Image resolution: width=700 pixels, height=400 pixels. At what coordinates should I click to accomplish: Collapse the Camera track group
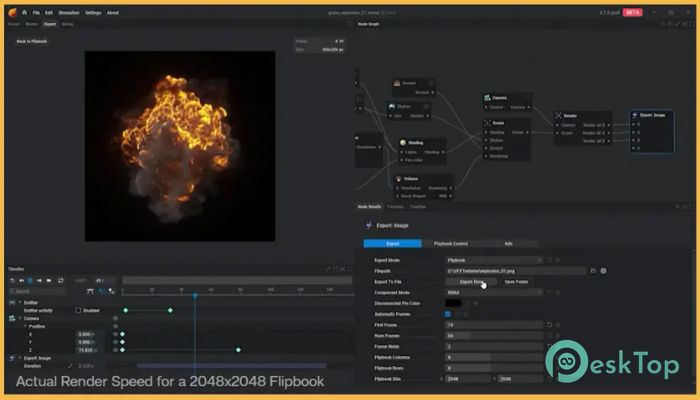[x=20, y=318]
